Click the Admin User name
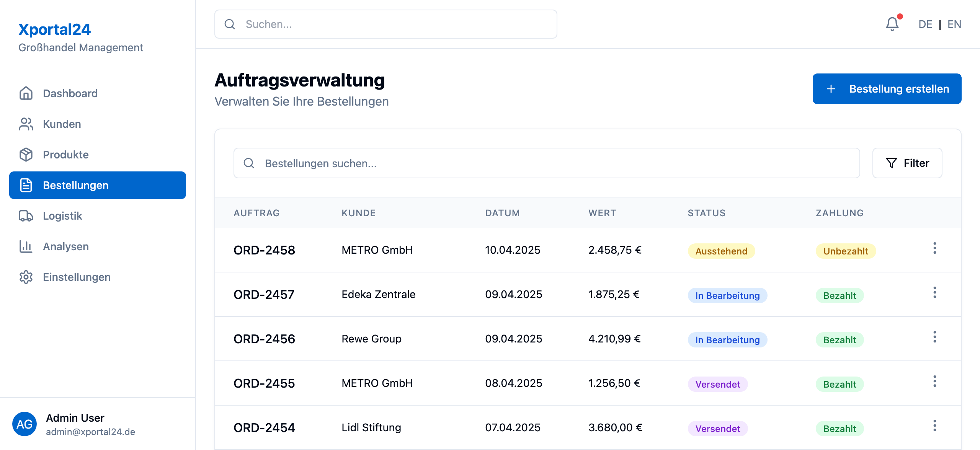Viewport: 980px width, 450px height. [75, 418]
